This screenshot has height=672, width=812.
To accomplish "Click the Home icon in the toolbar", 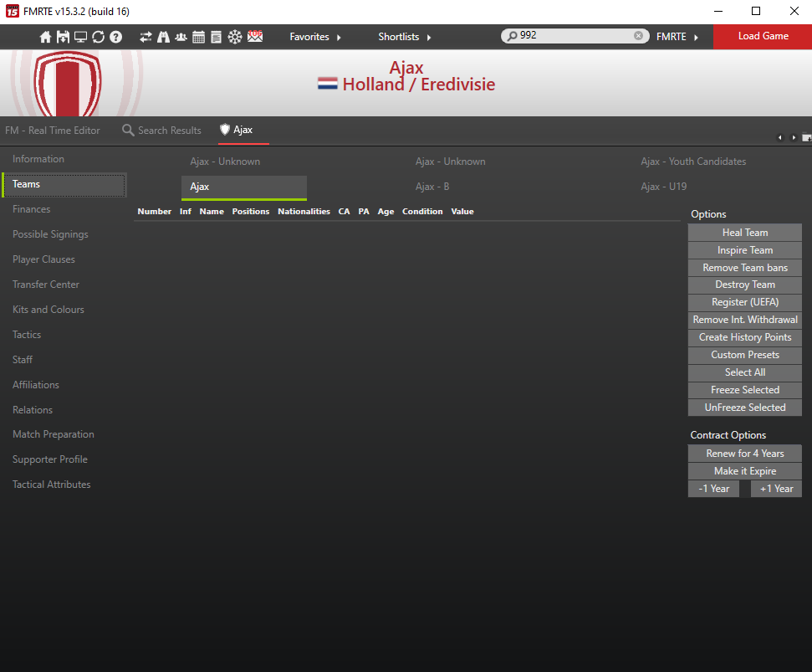I will coord(46,37).
